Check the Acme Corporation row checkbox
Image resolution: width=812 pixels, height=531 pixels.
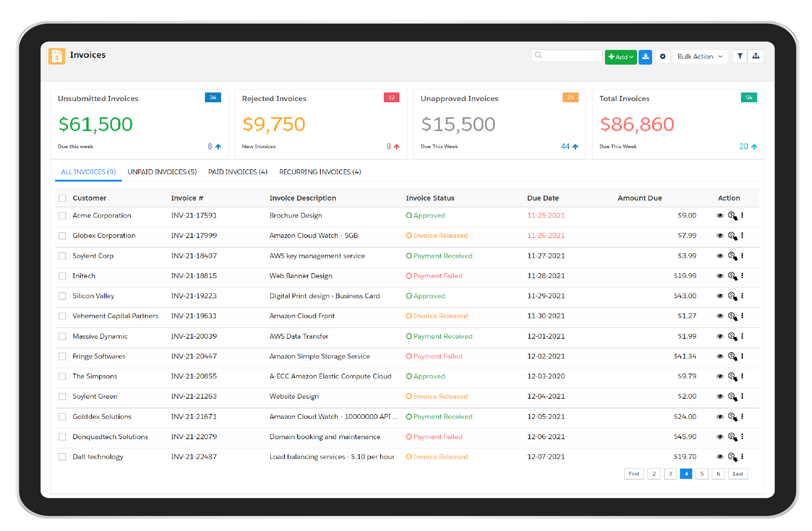(x=62, y=216)
